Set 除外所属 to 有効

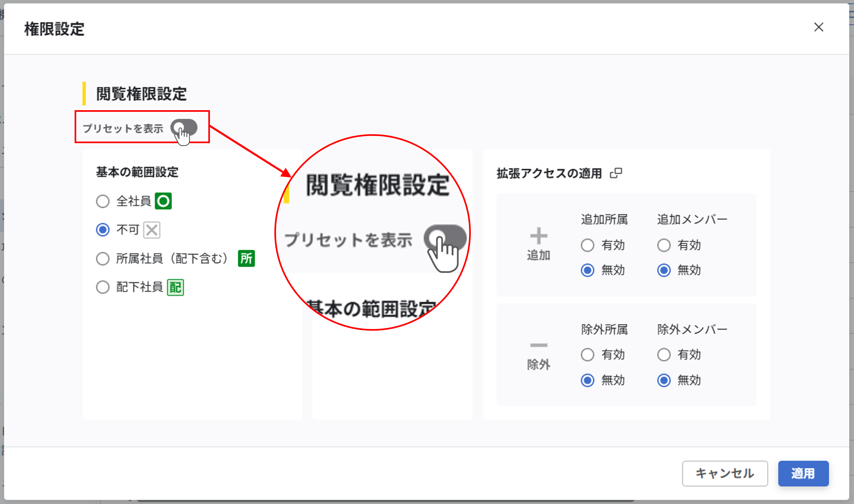click(588, 355)
